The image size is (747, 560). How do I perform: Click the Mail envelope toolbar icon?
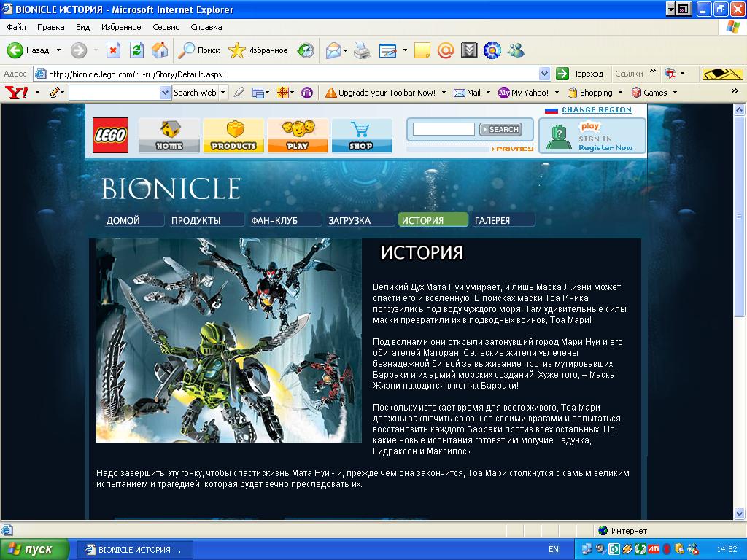[x=333, y=50]
